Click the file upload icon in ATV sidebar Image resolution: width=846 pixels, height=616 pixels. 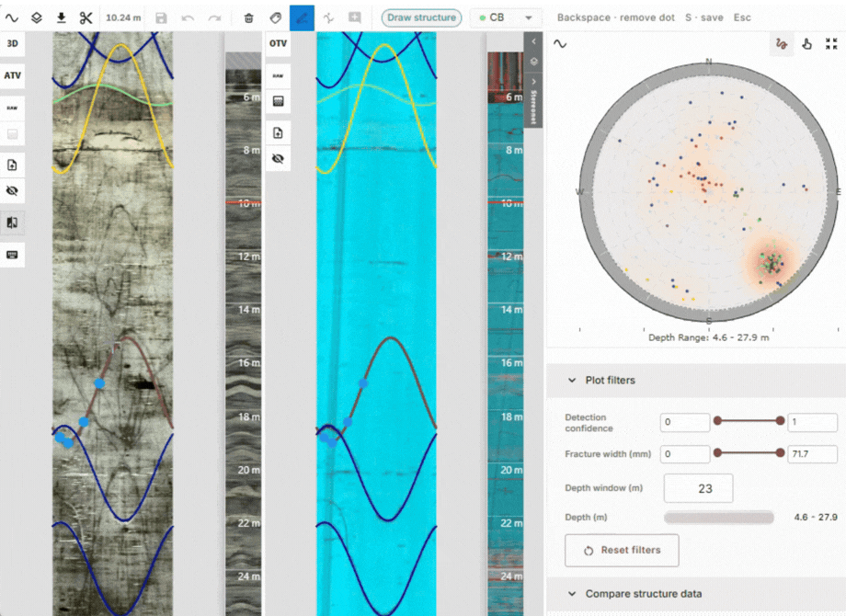12,165
